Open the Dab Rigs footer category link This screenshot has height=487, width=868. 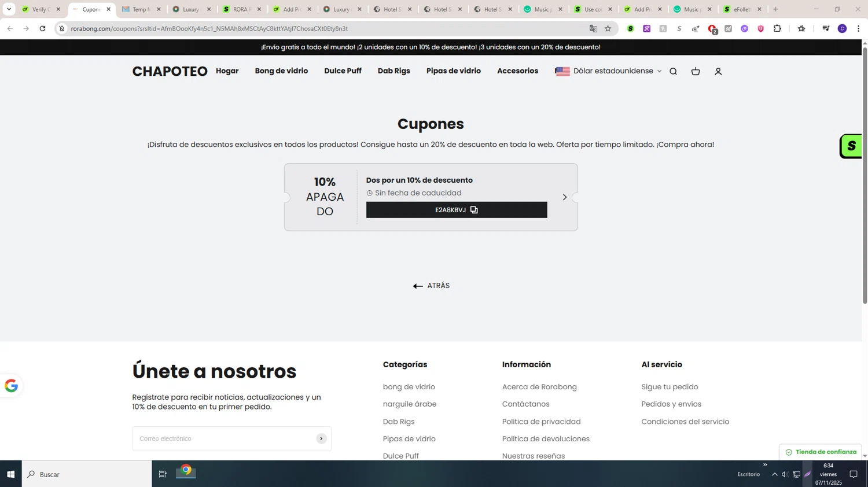[x=399, y=422]
